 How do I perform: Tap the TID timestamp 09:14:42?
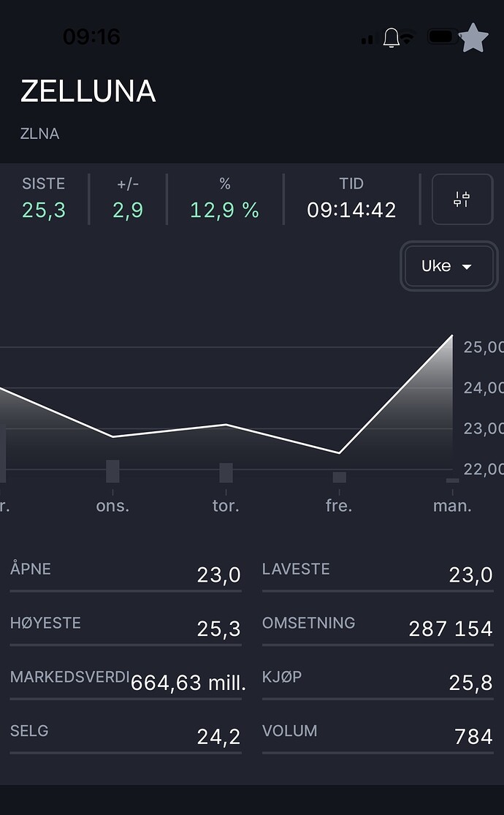tap(351, 211)
